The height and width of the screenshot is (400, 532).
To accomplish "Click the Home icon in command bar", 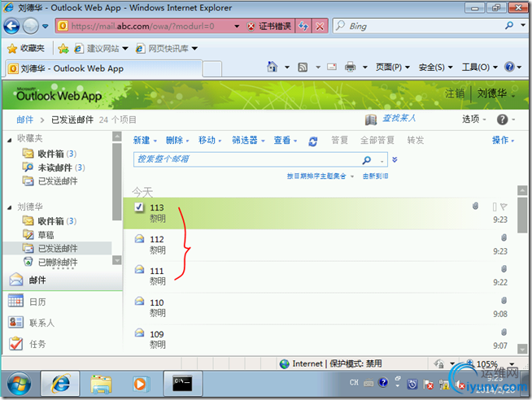I will click(x=273, y=67).
